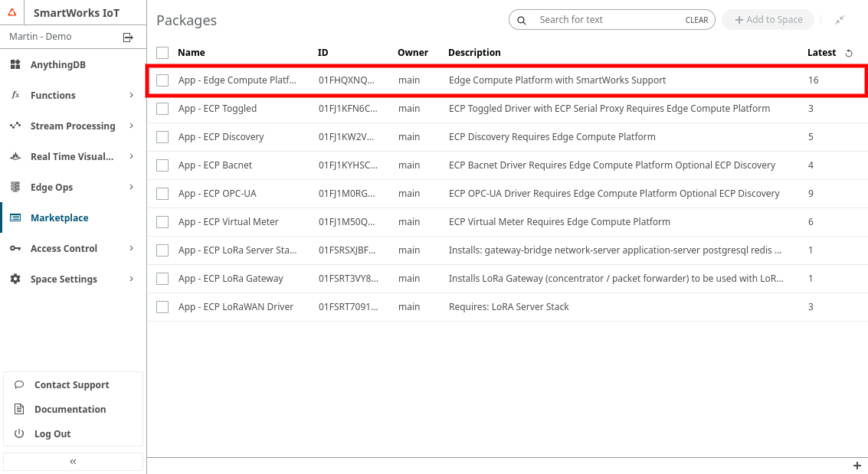The image size is (868, 474).
Task: Check the App - Edge Compute Platform row
Action: [x=162, y=80]
